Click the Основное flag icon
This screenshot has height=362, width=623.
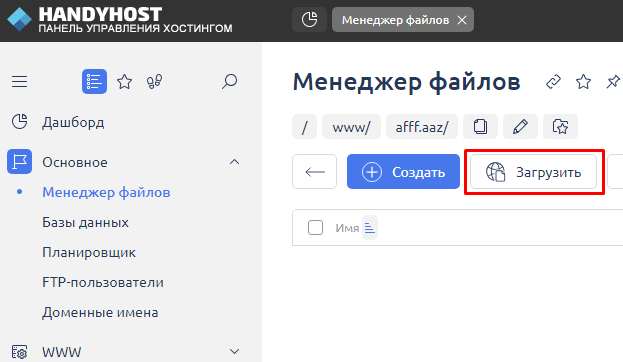click(19, 162)
